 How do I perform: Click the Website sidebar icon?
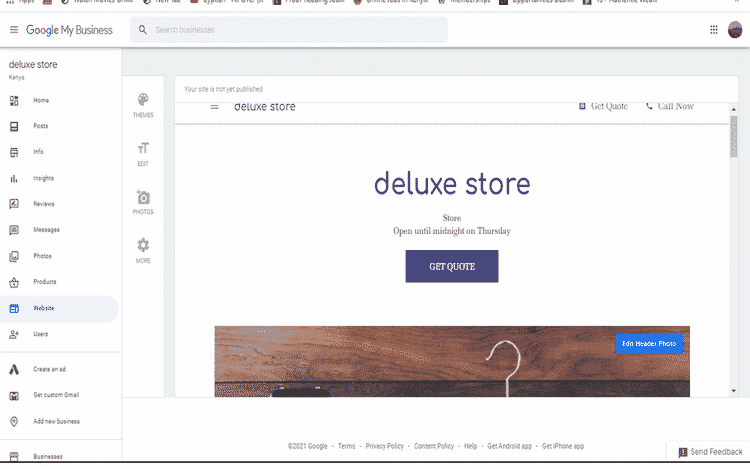tap(14, 308)
